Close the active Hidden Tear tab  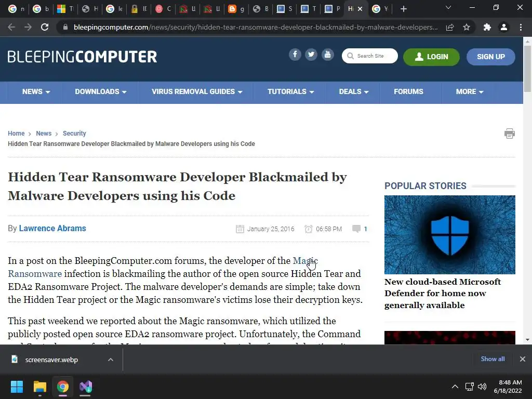(361, 9)
